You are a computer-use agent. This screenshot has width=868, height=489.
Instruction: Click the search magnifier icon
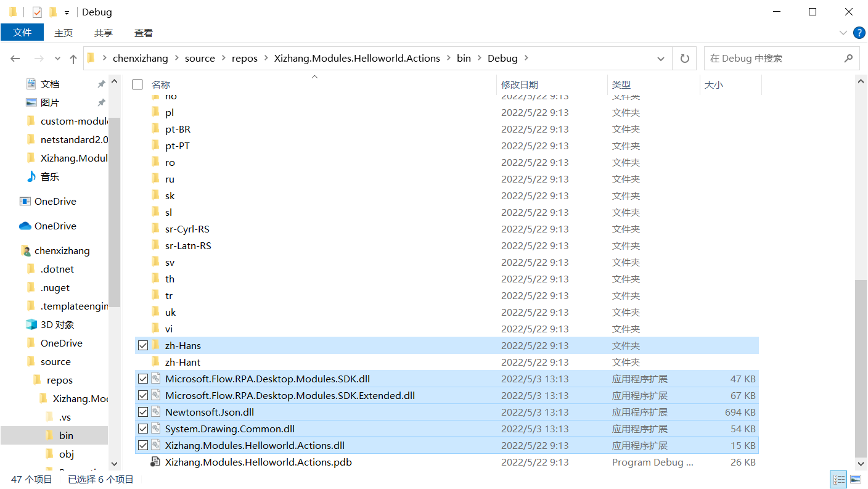point(848,59)
